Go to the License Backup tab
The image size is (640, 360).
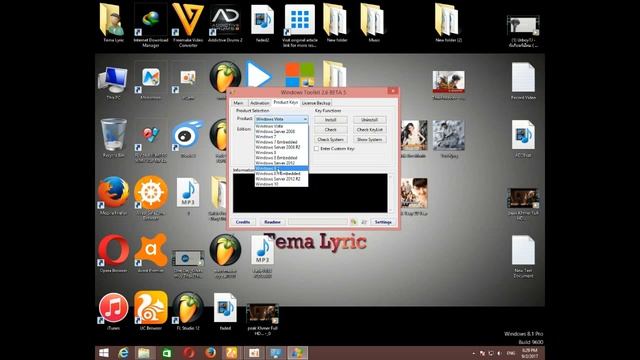coord(316,103)
